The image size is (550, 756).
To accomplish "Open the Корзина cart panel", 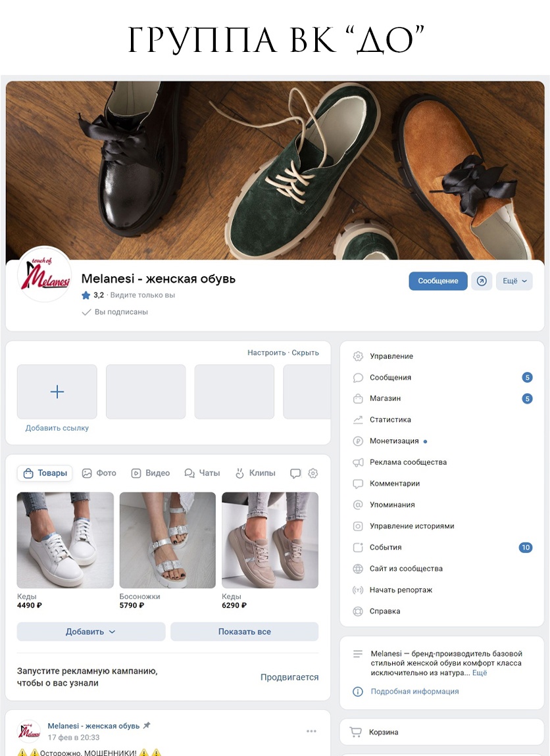I will 442,732.
